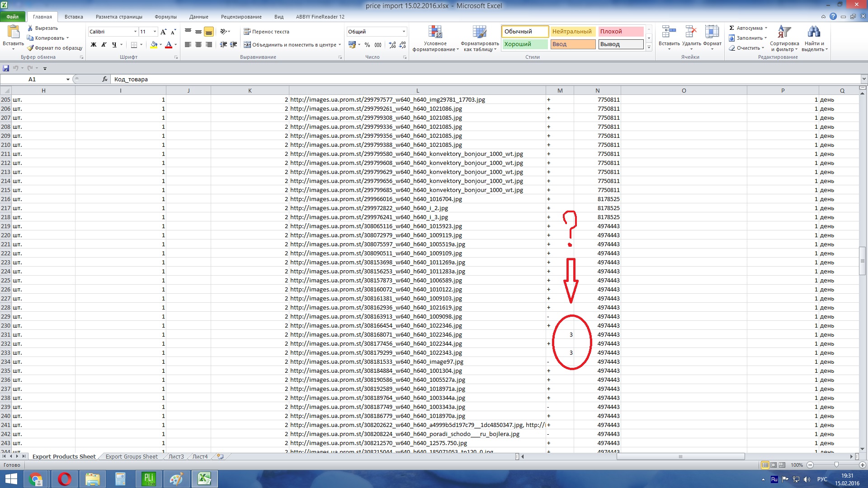Decrease decimal places
Image resolution: width=868 pixels, height=488 pixels.
[x=402, y=45]
